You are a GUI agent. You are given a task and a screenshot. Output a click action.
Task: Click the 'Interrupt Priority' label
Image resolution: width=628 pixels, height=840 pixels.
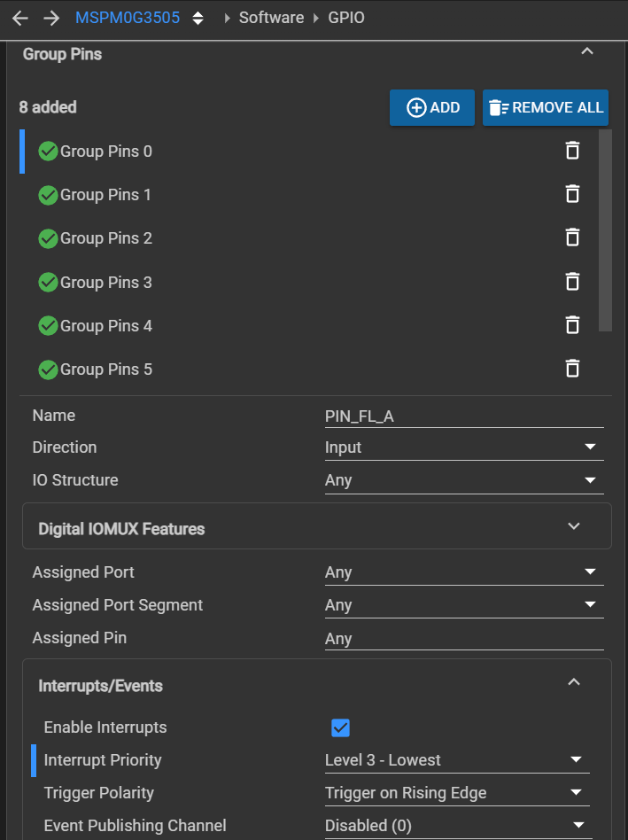pyautogui.click(x=103, y=760)
